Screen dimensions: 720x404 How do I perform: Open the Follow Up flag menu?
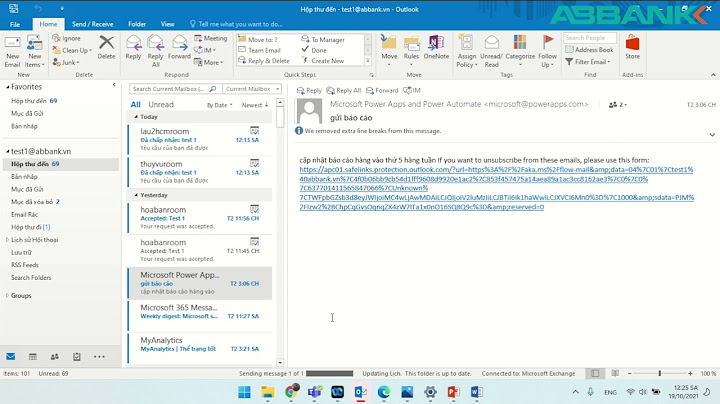click(x=547, y=51)
